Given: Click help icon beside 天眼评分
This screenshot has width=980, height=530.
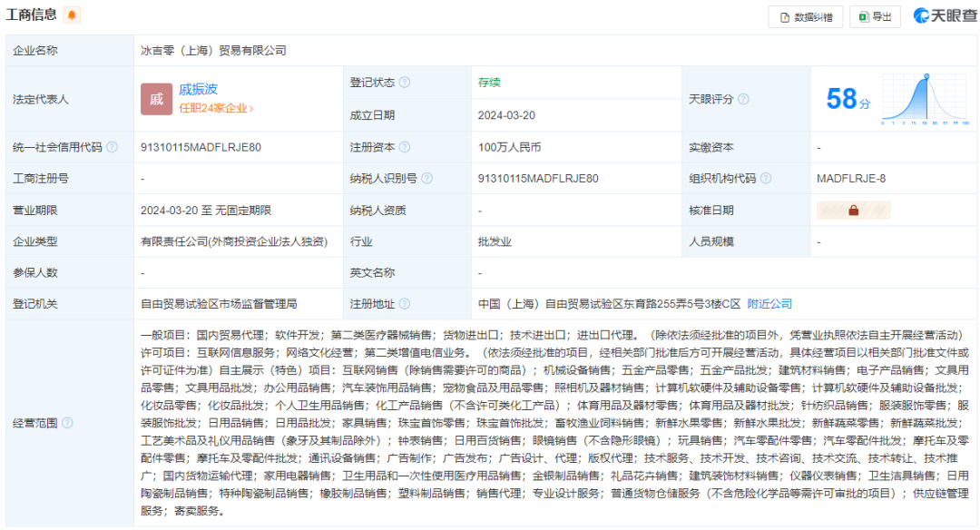Looking at the screenshot, I should point(743,99).
